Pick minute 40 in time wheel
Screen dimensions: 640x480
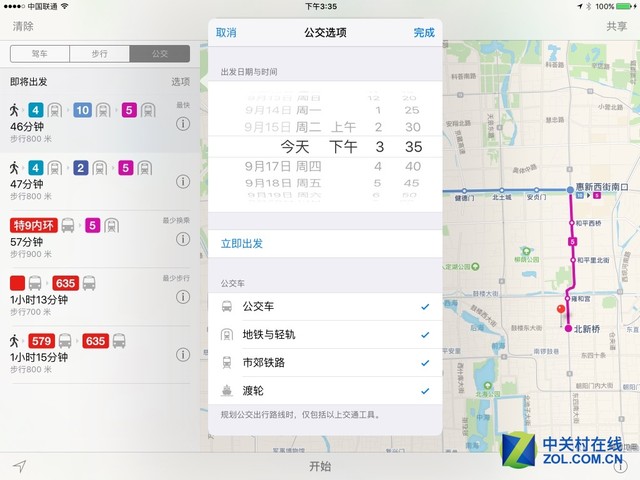(x=413, y=166)
